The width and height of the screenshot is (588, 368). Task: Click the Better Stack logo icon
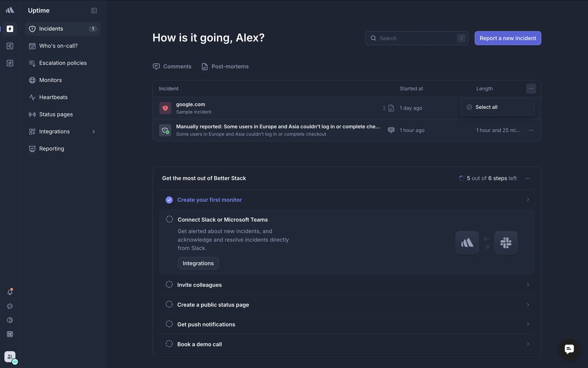click(x=10, y=10)
